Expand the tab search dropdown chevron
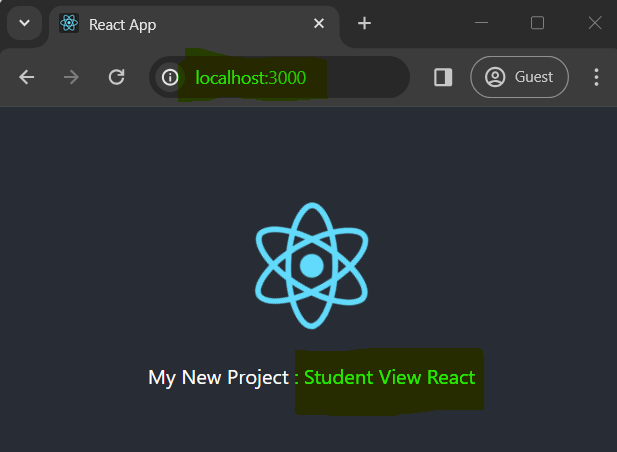Viewport: 617px width, 452px height. 24,23
